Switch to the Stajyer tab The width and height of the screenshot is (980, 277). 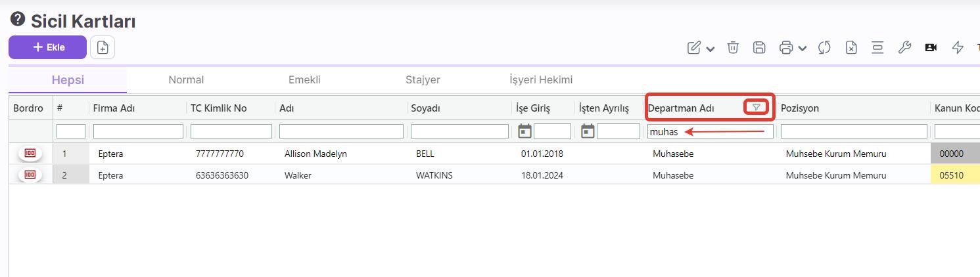[x=423, y=80]
